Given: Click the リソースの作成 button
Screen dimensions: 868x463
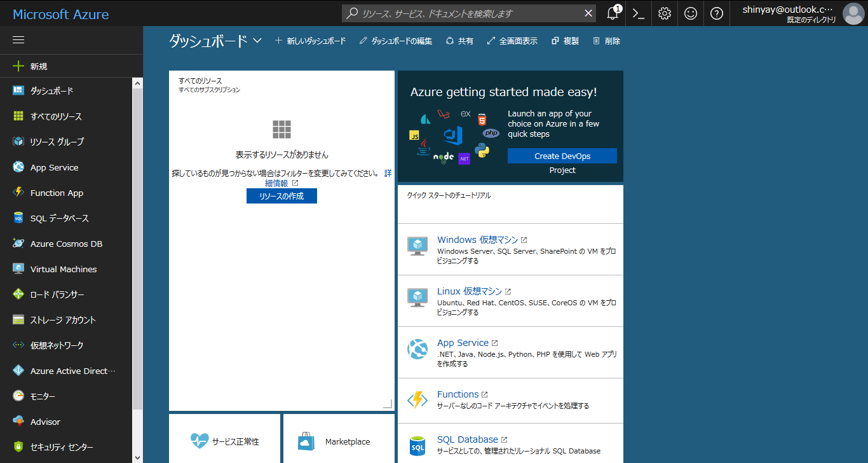Looking at the screenshot, I should click(x=281, y=195).
